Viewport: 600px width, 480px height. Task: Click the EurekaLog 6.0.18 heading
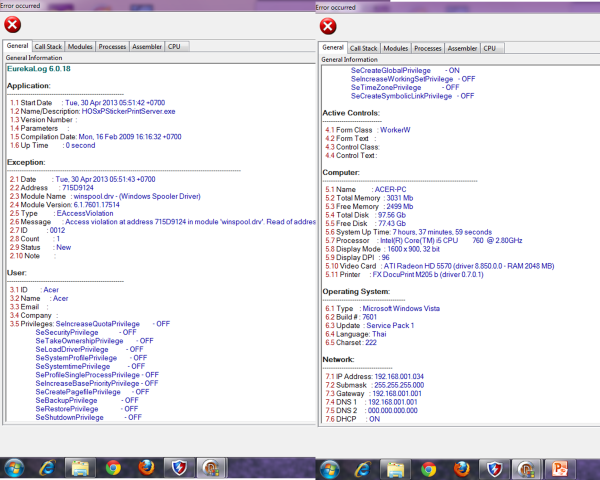click(x=39, y=69)
